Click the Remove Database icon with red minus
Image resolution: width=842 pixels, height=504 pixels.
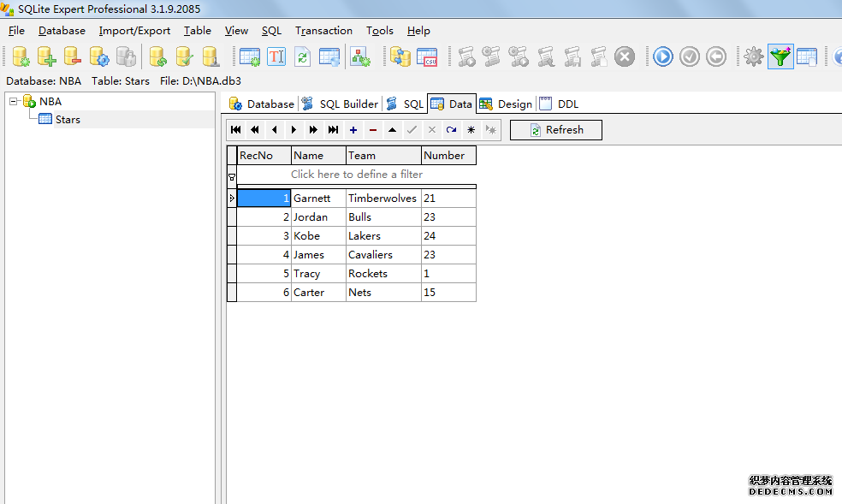click(73, 56)
